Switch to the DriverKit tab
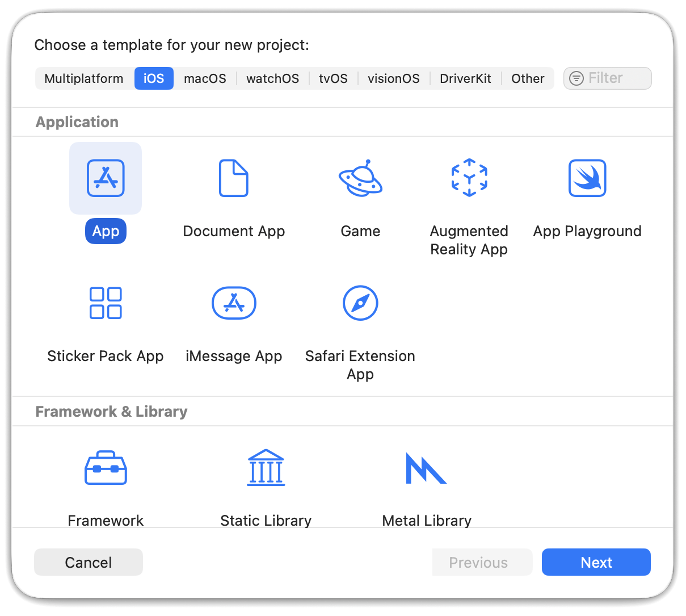 pyautogui.click(x=465, y=78)
